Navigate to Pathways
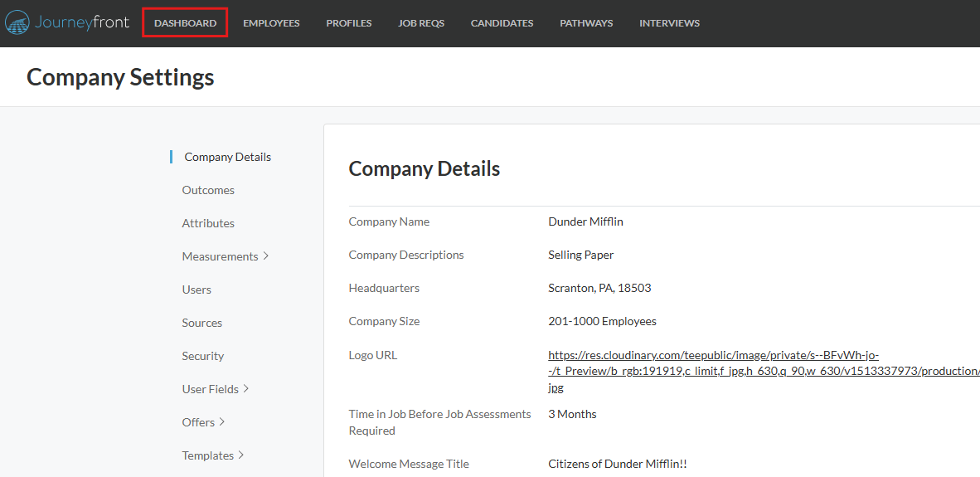 click(586, 23)
